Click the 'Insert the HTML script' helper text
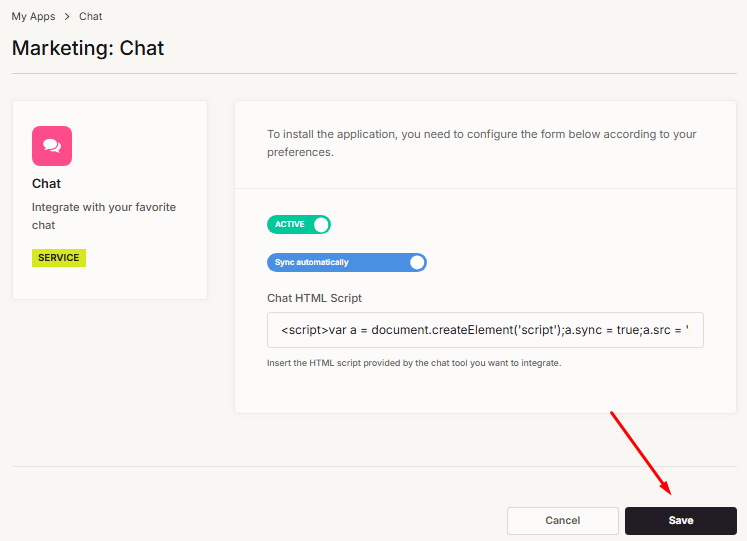747x541 pixels. (x=414, y=363)
